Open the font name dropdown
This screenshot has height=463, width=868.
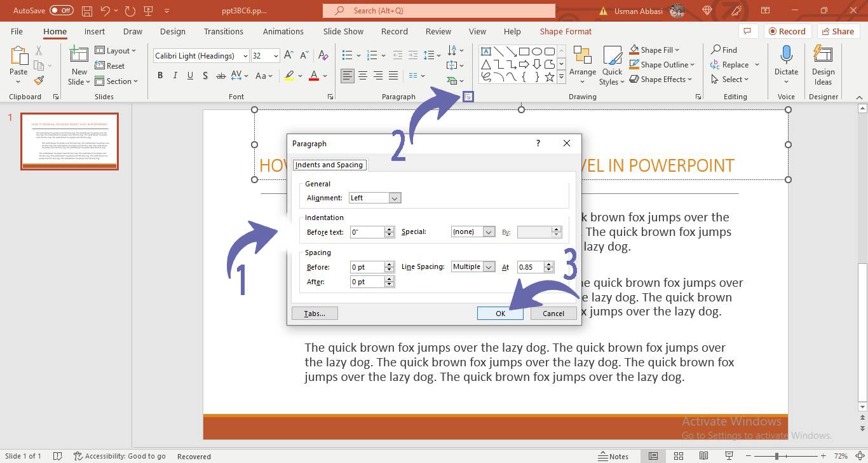[x=245, y=56]
